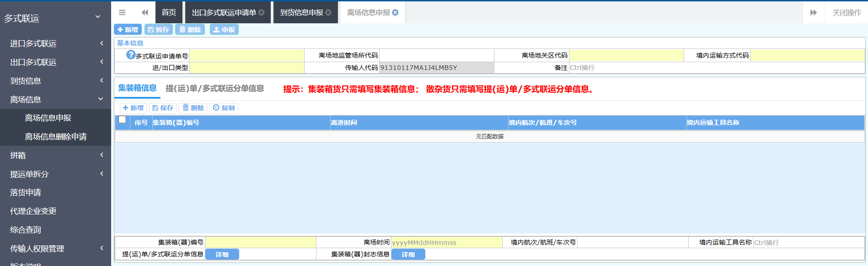Open the 关闭操作 menu
The image size is (868, 266).
pyautogui.click(x=847, y=13)
